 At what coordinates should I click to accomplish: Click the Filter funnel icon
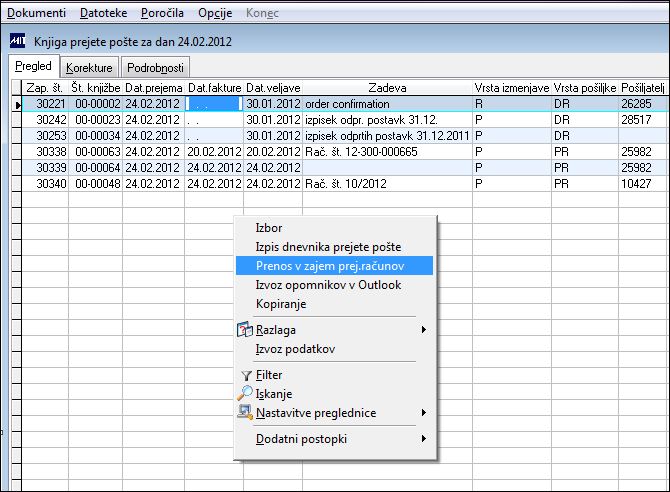tap(246, 375)
